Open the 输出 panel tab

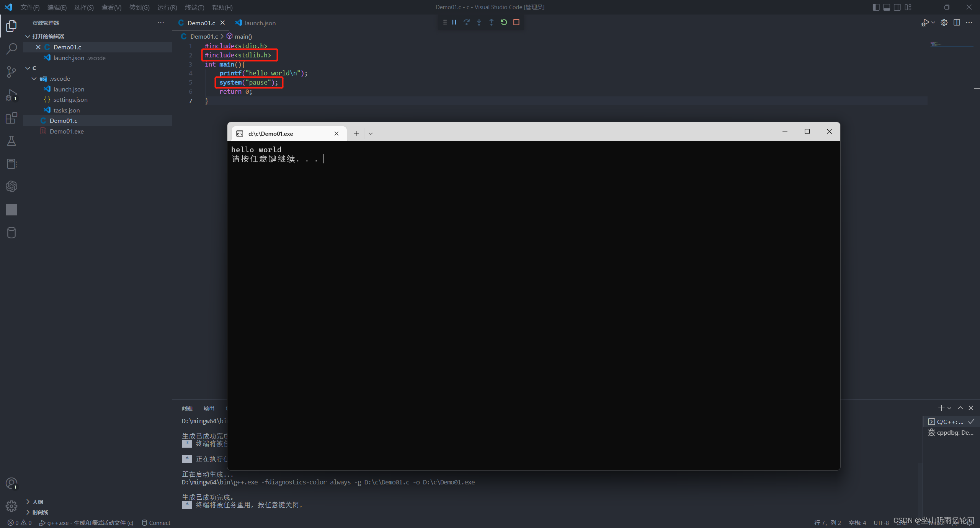click(x=209, y=408)
